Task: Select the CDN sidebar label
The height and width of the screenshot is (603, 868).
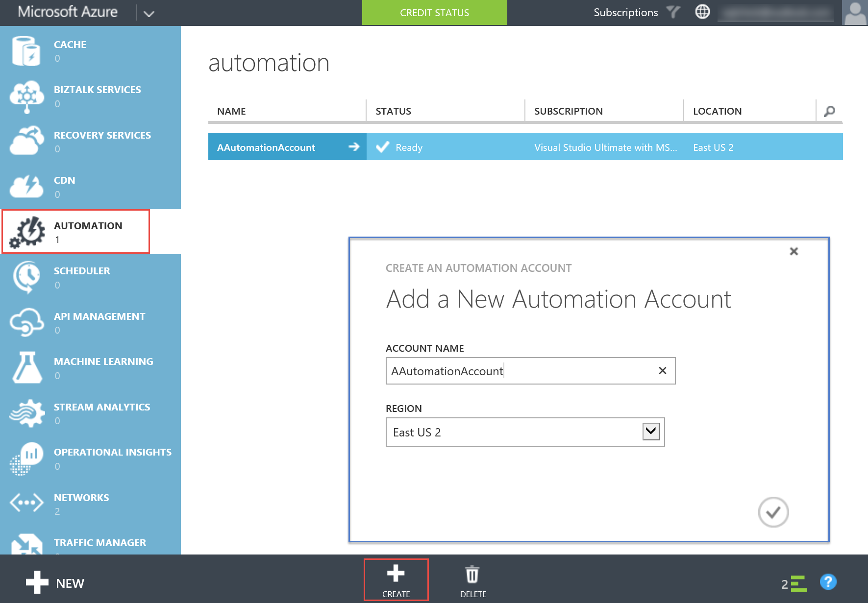Action: point(65,180)
